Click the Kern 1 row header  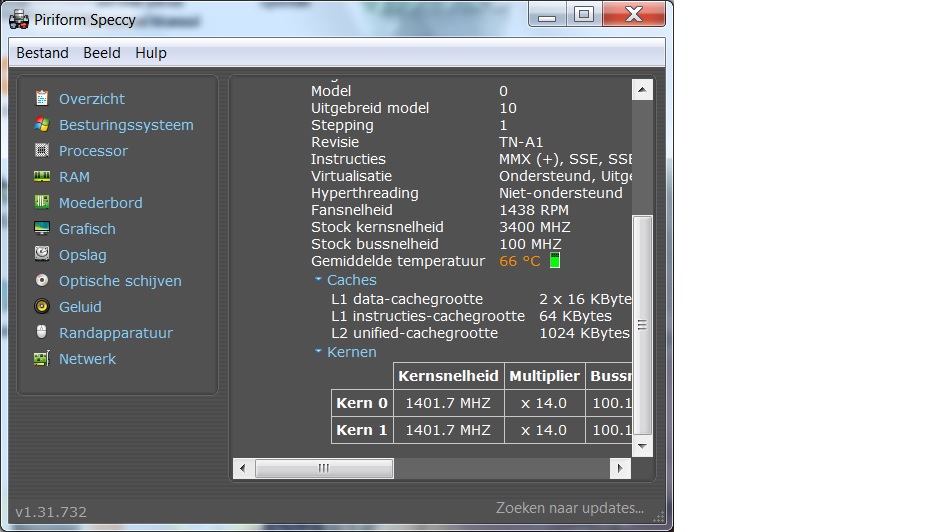click(362, 430)
